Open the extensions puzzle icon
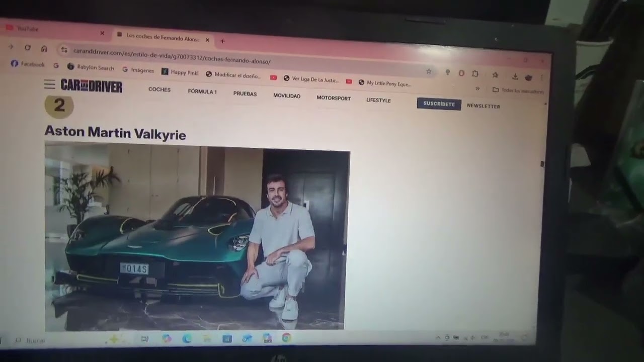 [x=475, y=73]
